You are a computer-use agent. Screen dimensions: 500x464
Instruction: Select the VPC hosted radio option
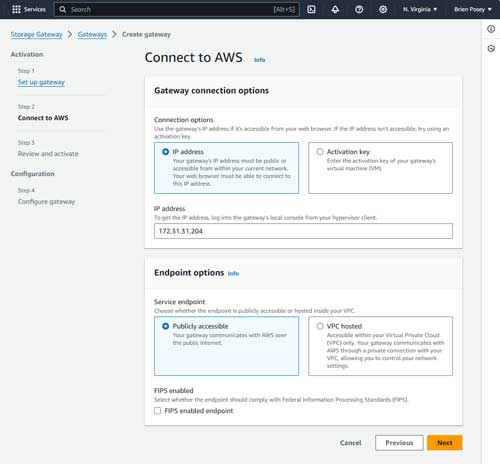point(320,326)
